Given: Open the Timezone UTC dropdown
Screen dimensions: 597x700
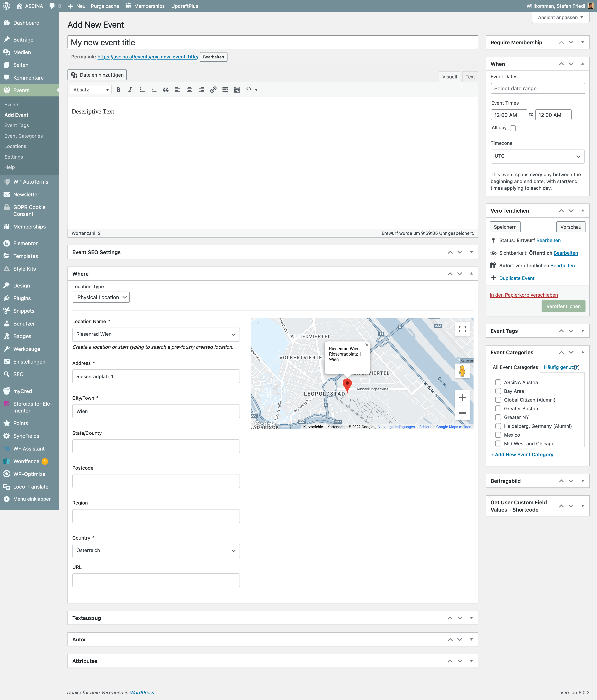Looking at the screenshot, I should click(x=537, y=156).
